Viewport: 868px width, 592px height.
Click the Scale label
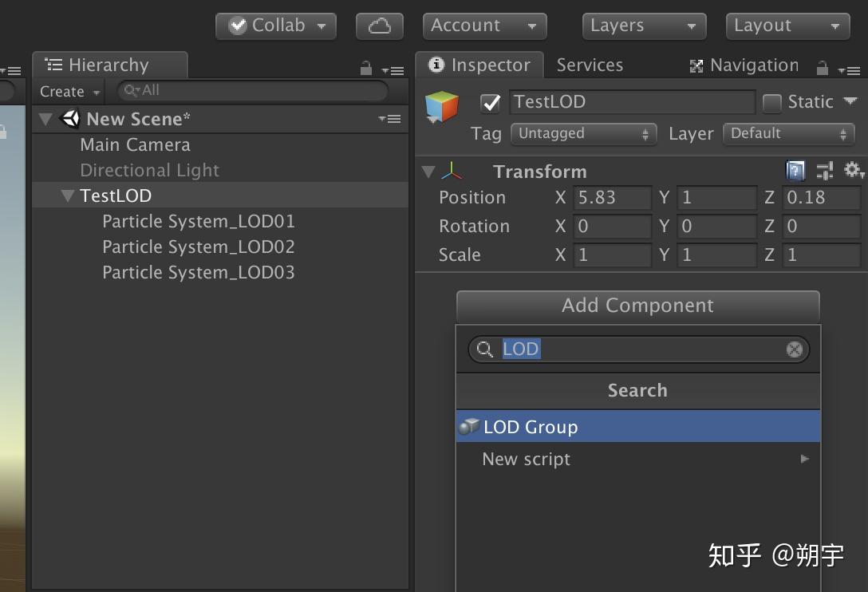[x=460, y=255]
